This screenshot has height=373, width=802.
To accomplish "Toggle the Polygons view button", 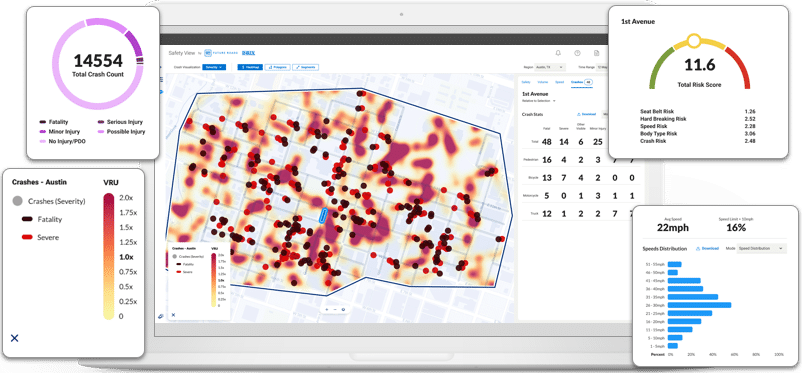I will pyautogui.click(x=278, y=67).
